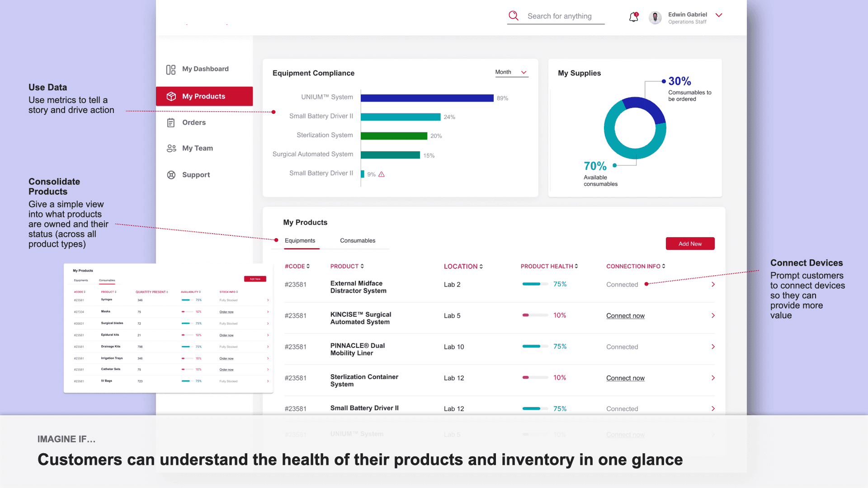Click the Orders clipboard icon
868x488 pixels.
pyautogui.click(x=171, y=122)
